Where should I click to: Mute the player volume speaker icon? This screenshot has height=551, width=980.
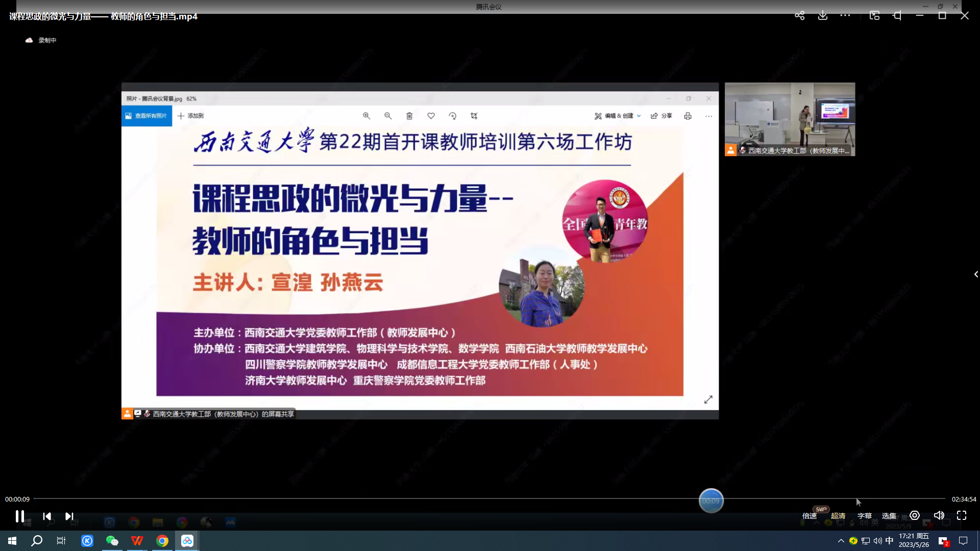coord(939,515)
